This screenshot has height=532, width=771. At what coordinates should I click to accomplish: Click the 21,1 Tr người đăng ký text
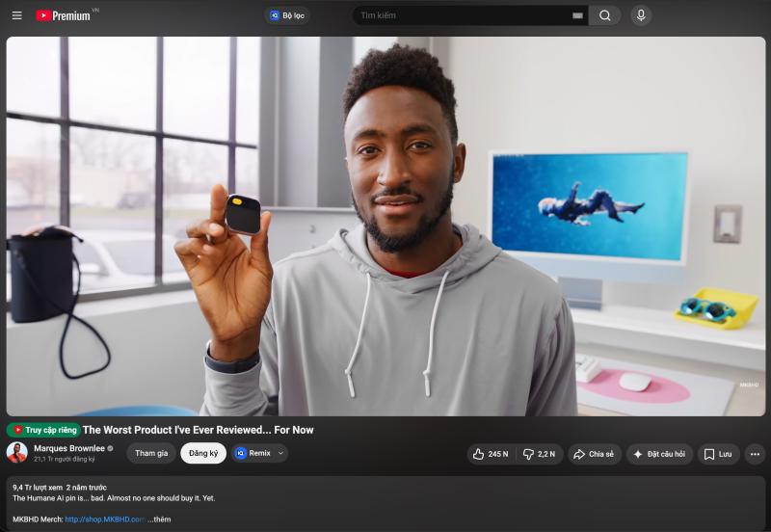pyautogui.click(x=64, y=459)
